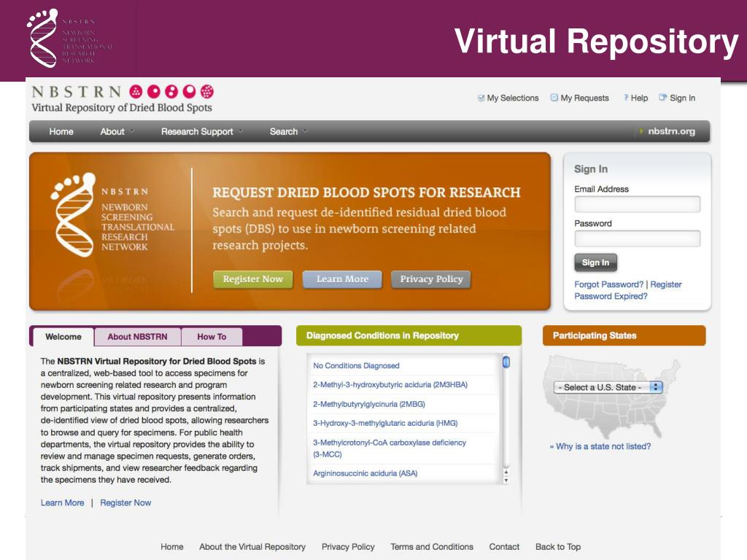Viewport: 747px width, 560px height.
Task: Open the Select a U.S. State dropdown
Action: click(x=608, y=387)
